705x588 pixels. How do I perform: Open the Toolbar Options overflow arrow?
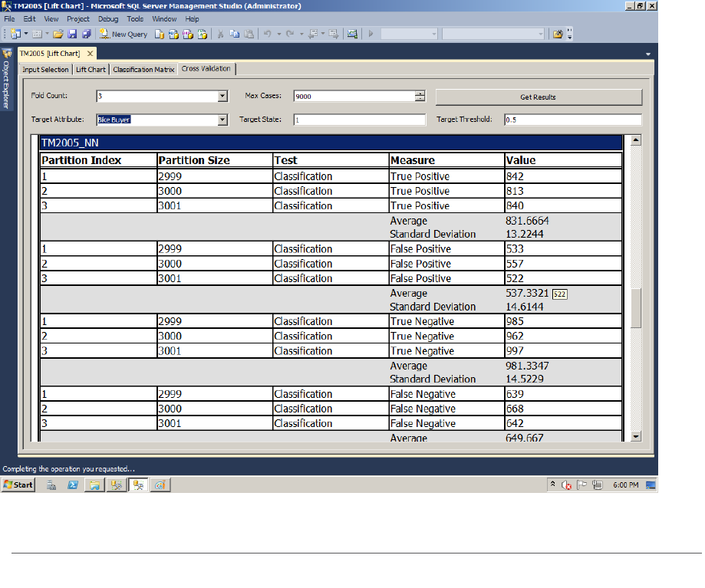pos(570,34)
